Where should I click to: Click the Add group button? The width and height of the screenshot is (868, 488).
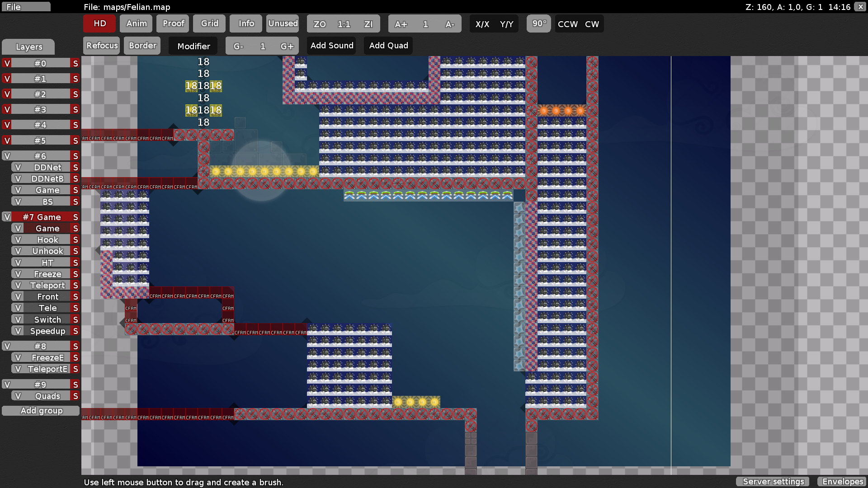tap(41, 411)
